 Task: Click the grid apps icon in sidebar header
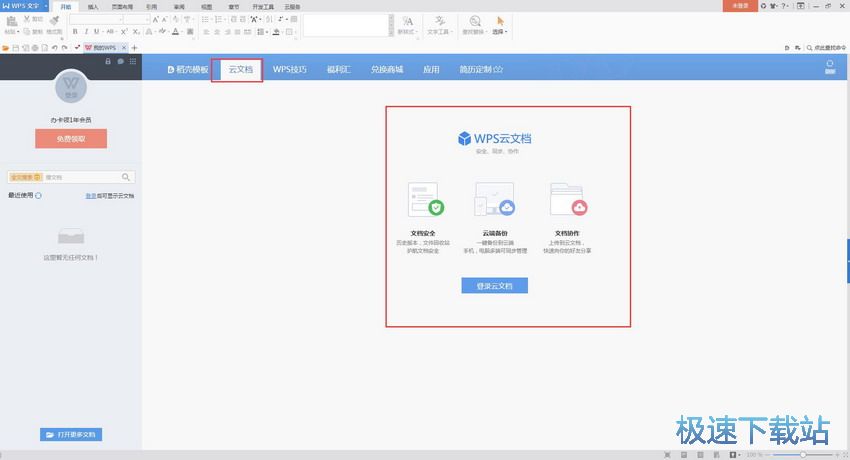tap(133, 61)
